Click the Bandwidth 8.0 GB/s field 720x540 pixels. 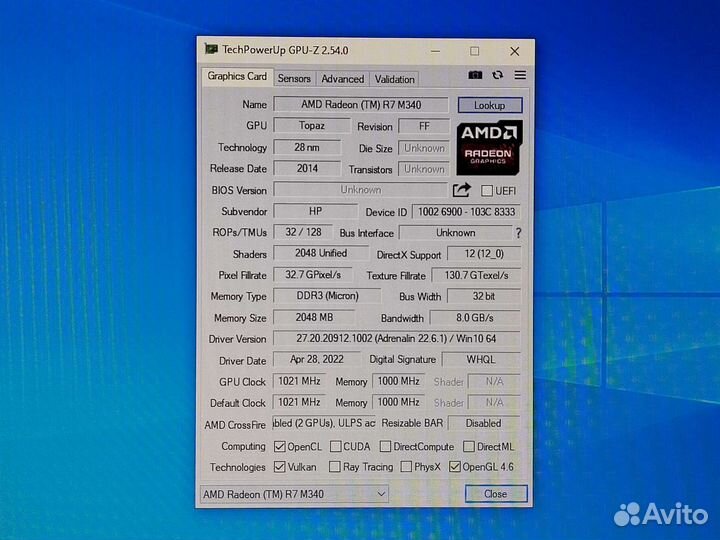pos(475,318)
